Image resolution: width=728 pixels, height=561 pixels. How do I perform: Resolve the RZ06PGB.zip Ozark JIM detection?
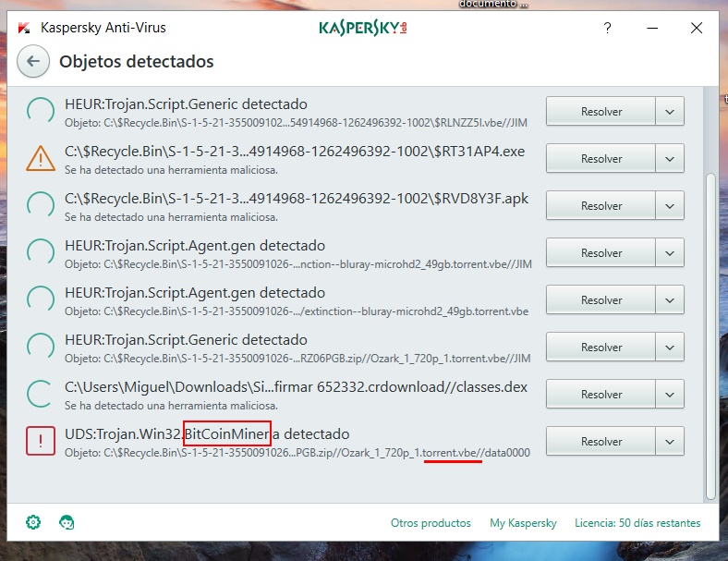pyautogui.click(x=601, y=347)
